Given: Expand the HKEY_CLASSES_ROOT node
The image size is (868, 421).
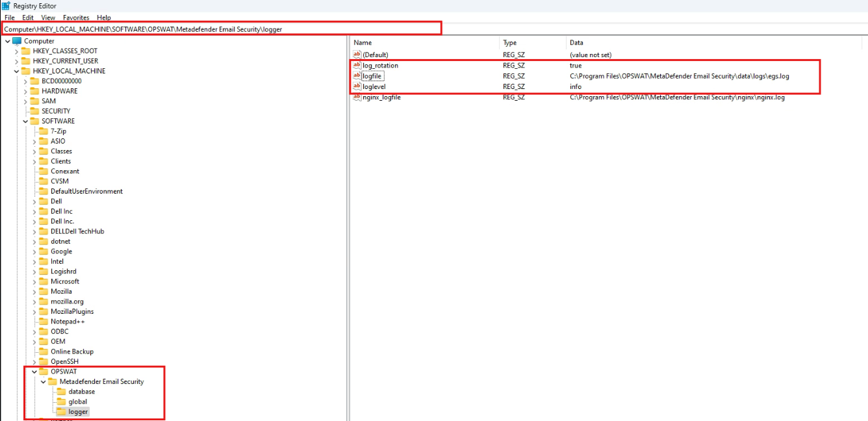Looking at the screenshot, I should point(16,51).
